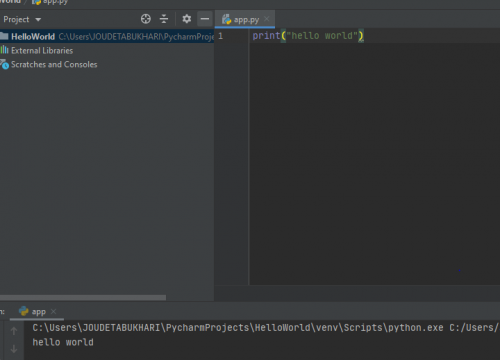Select Scratches and Consoles tree item
Image resolution: width=500 pixels, height=360 pixels.
[54, 64]
